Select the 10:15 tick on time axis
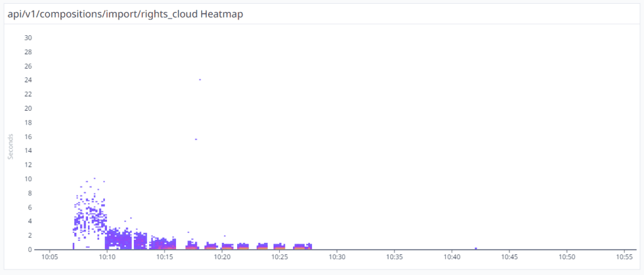This screenshot has height=275, width=644. click(165, 257)
